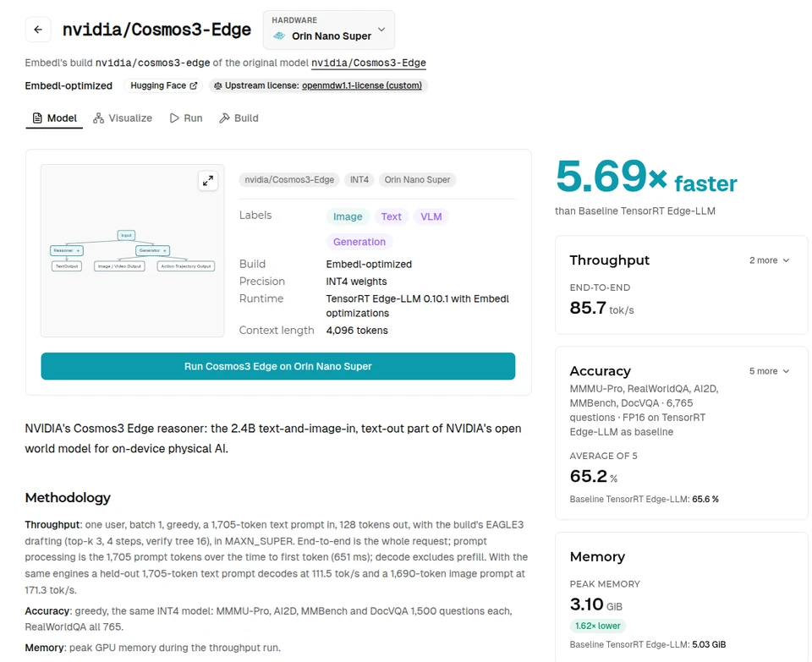Go back using the left arrow button

pyautogui.click(x=38, y=30)
